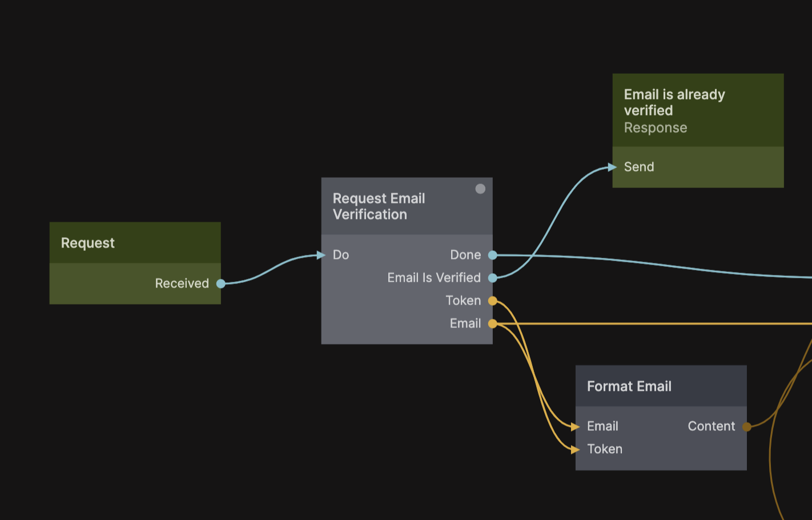The image size is (812, 520).
Task: Click the grey circle on Request Email Verification
Action: [480, 189]
